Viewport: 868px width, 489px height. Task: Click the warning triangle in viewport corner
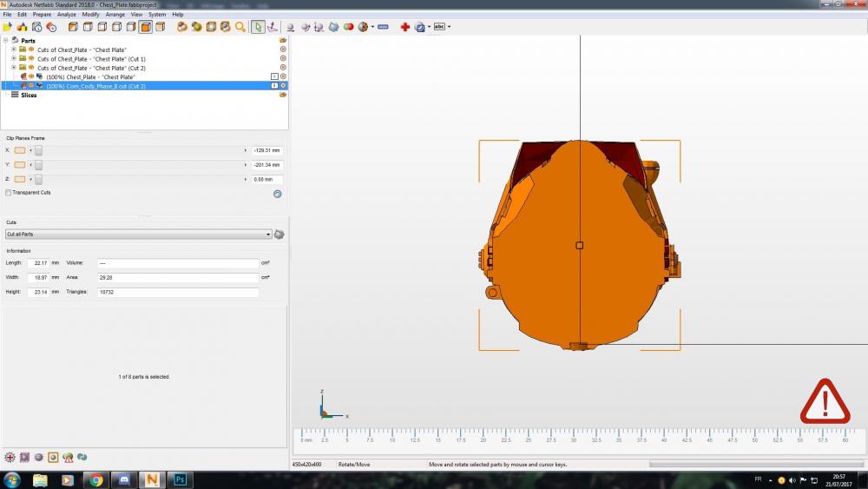click(x=825, y=401)
